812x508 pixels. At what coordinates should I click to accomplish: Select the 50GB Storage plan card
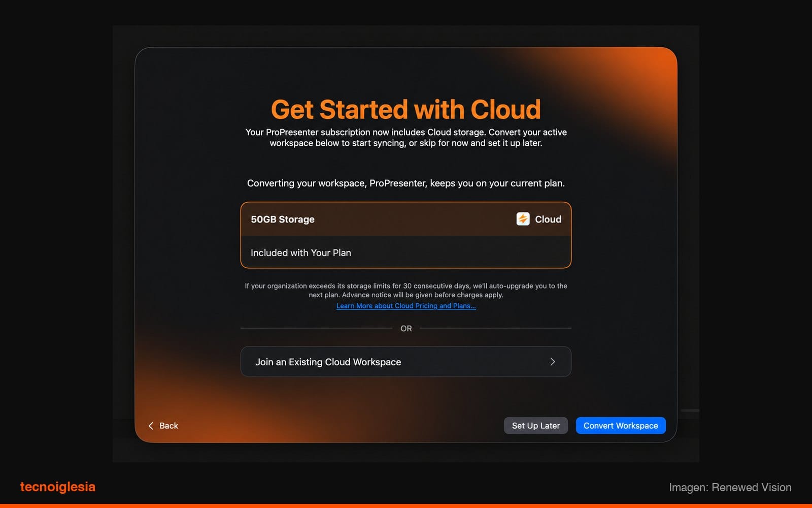click(x=406, y=235)
